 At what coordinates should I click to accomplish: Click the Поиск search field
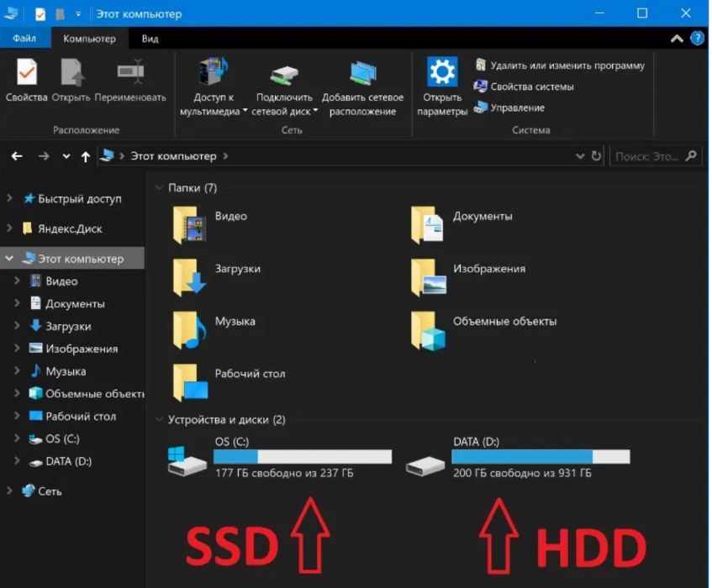(x=657, y=156)
